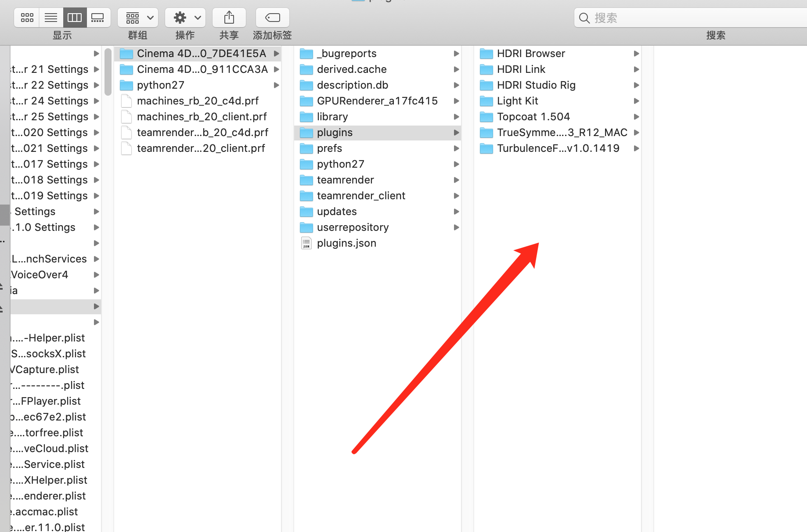Click the derived.cache folder icon

306,69
